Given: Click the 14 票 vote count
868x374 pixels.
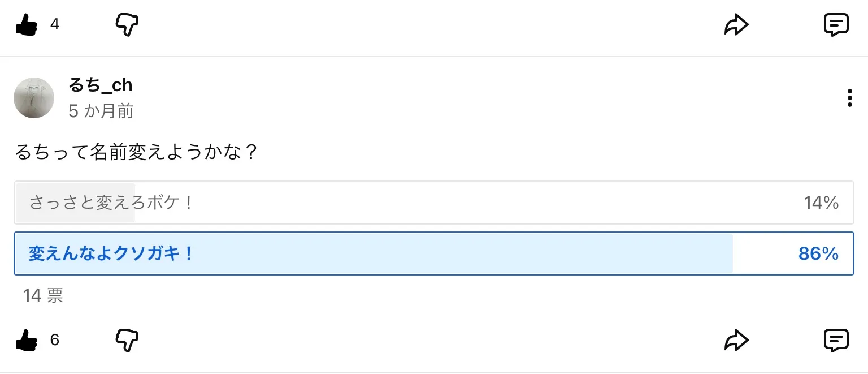Looking at the screenshot, I should point(43,295).
